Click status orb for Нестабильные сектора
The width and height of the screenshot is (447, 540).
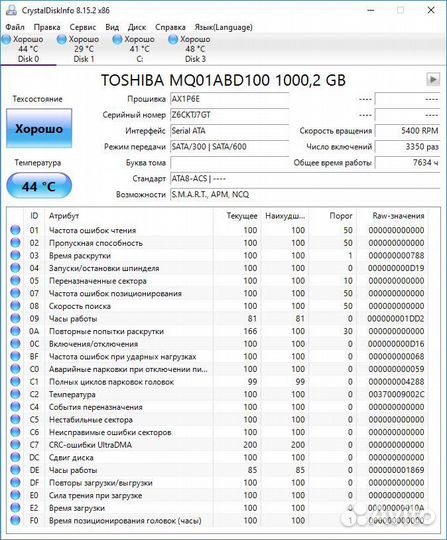click(15, 419)
